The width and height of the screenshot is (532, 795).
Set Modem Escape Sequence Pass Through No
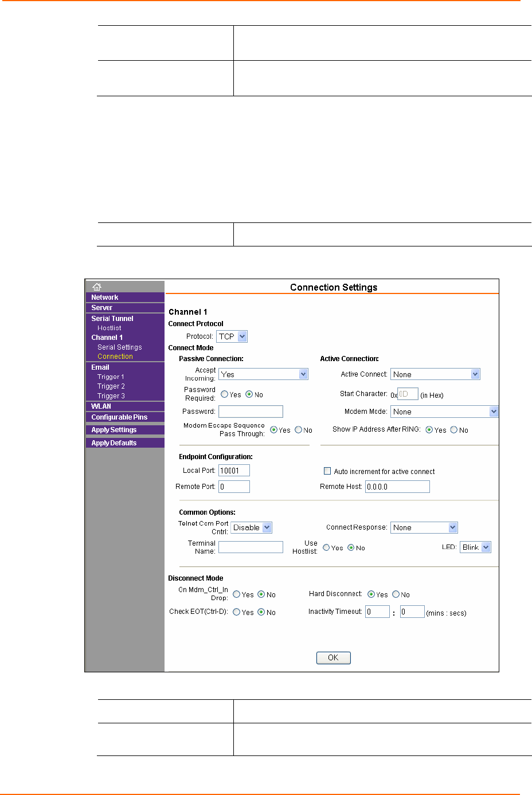click(298, 430)
